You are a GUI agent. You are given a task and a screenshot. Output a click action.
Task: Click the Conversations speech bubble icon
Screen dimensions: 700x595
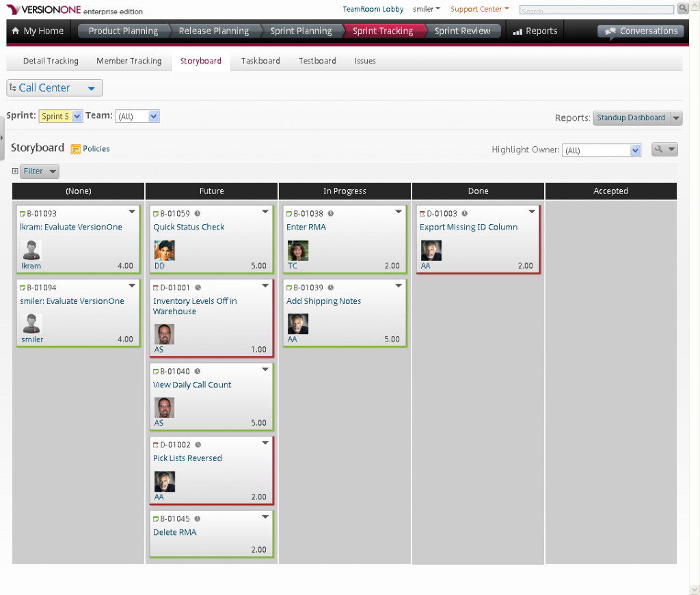(610, 31)
